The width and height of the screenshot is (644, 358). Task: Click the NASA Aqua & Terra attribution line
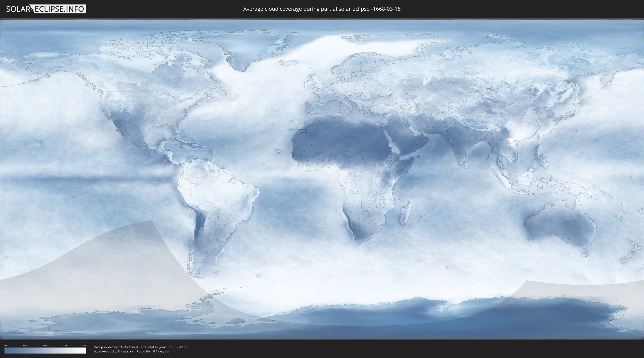click(x=140, y=347)
